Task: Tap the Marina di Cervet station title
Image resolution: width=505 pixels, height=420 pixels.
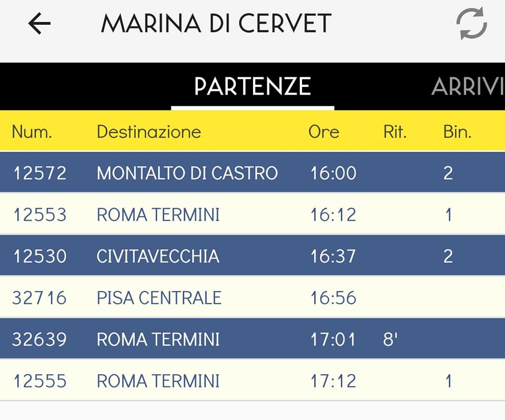Action: click(x=216, y=24)
